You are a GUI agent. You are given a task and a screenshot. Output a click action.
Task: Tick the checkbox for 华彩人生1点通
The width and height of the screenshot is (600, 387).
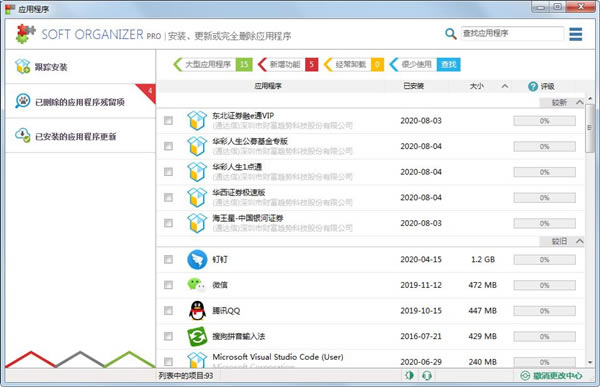pyautogui.click(x=168, y=172)
